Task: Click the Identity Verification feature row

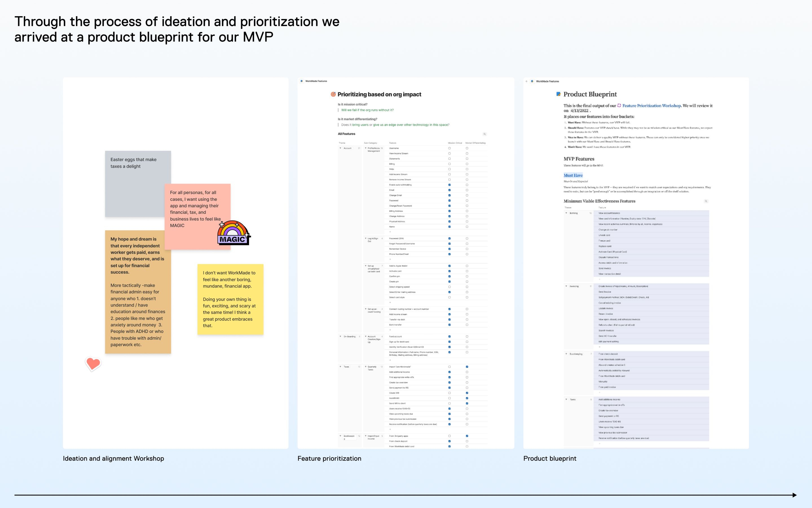Action: click(x=436, y=347)
